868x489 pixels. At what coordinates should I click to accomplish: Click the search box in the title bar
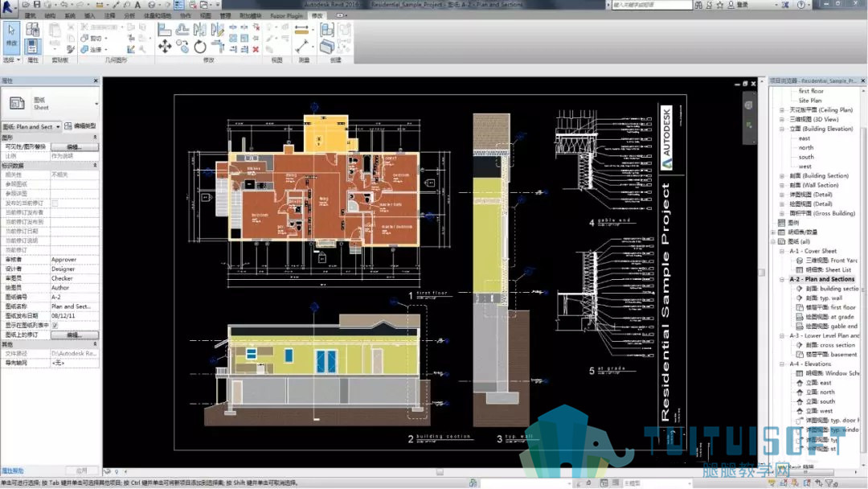click(x=652, y=5)
